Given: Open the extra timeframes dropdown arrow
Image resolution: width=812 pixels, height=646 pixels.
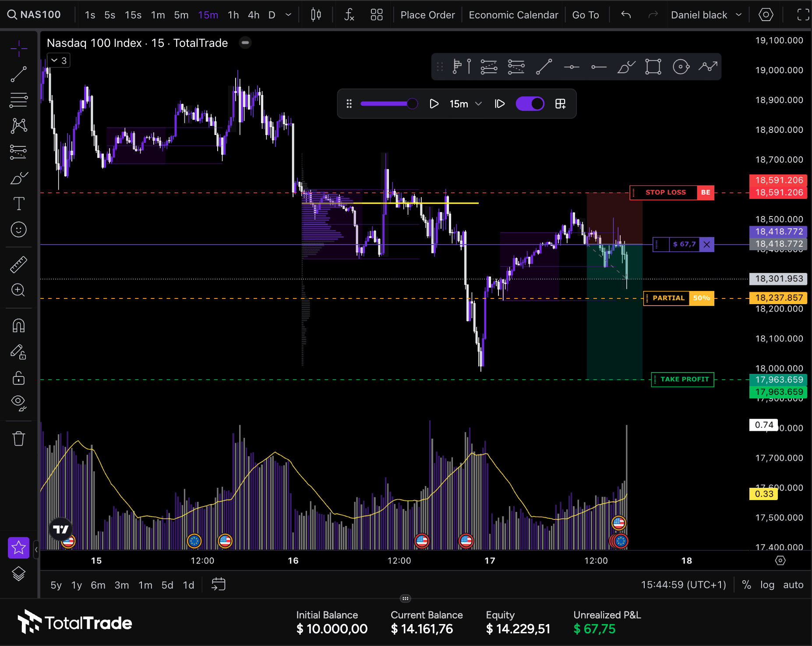Looking at the screenshot, I should 288,14.
